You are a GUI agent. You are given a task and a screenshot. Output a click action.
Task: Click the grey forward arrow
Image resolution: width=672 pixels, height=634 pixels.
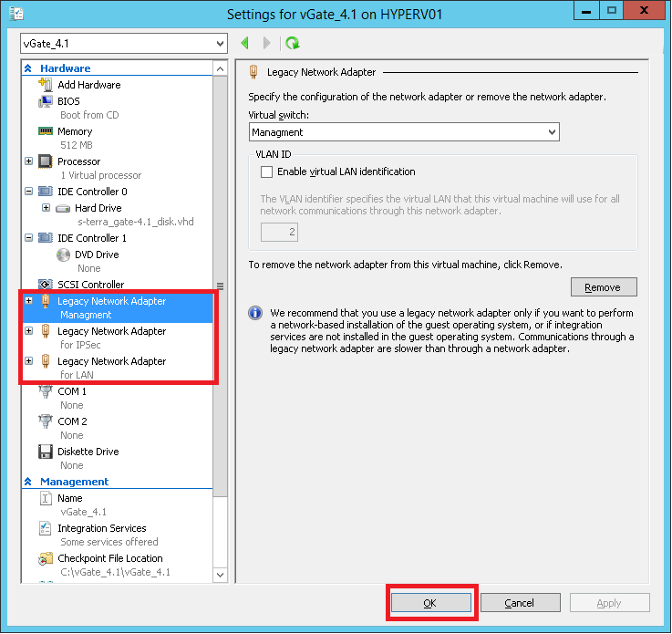[x=266, y=43]
